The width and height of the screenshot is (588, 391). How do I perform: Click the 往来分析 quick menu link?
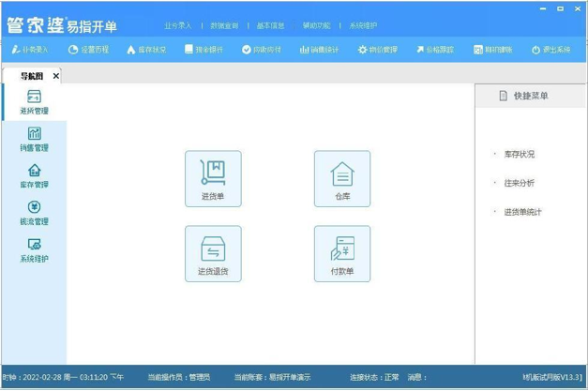[519, 183]
